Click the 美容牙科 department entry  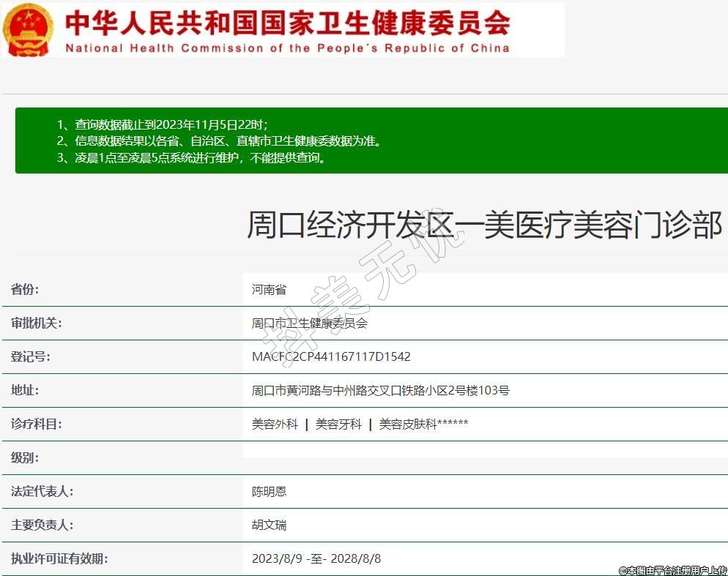338,424
